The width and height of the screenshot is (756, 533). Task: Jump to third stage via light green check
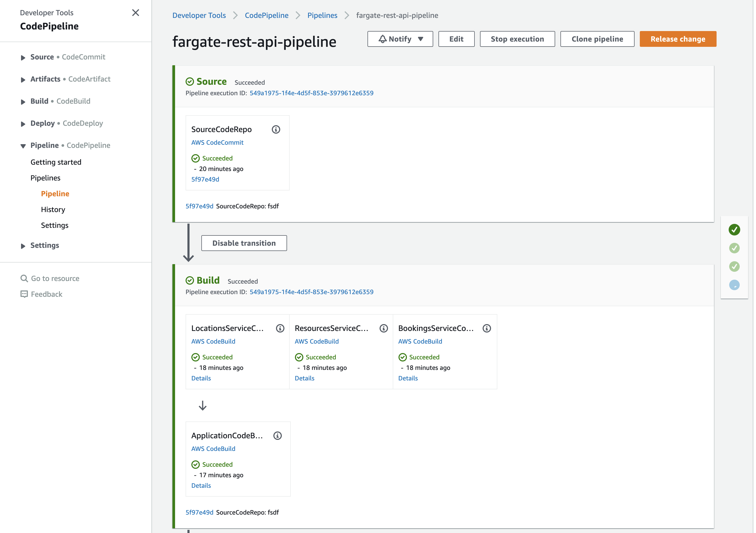[734, 266]
